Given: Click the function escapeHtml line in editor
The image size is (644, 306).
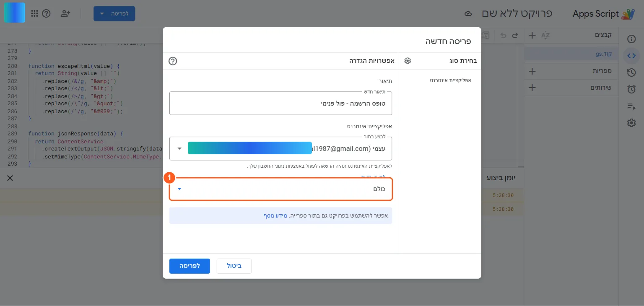Looking at the screenshot, I should [x=75, y=66].
